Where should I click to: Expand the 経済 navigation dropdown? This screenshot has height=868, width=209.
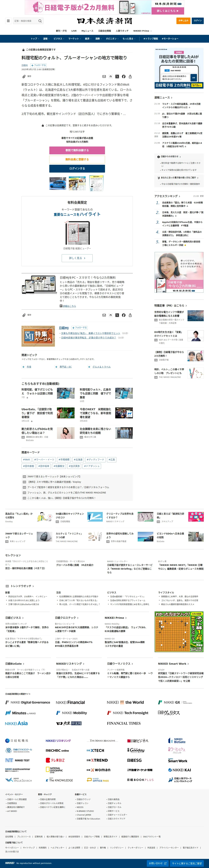(x=88, y=39)
